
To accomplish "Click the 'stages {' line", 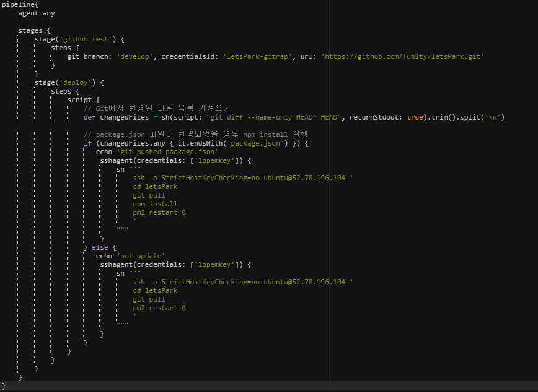I will tap(34, 30).
